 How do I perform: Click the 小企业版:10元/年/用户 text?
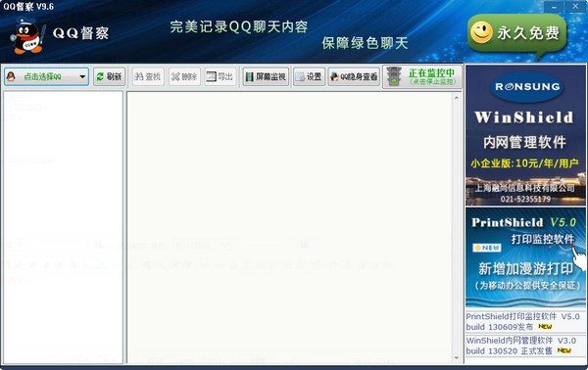point(525,163)
